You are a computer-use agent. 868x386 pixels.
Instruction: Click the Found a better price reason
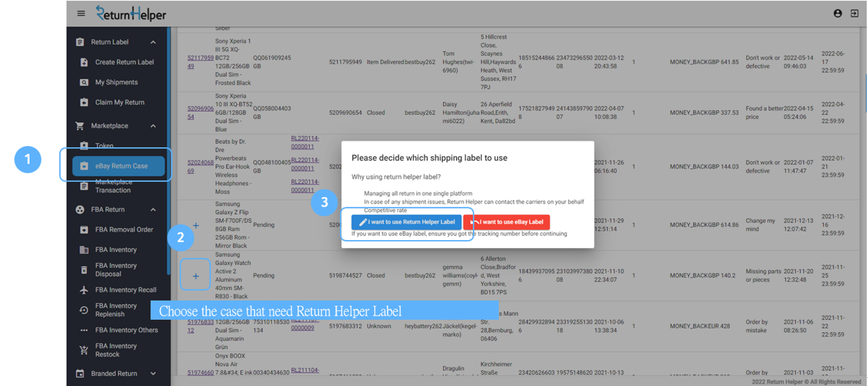tap(764, 112)
